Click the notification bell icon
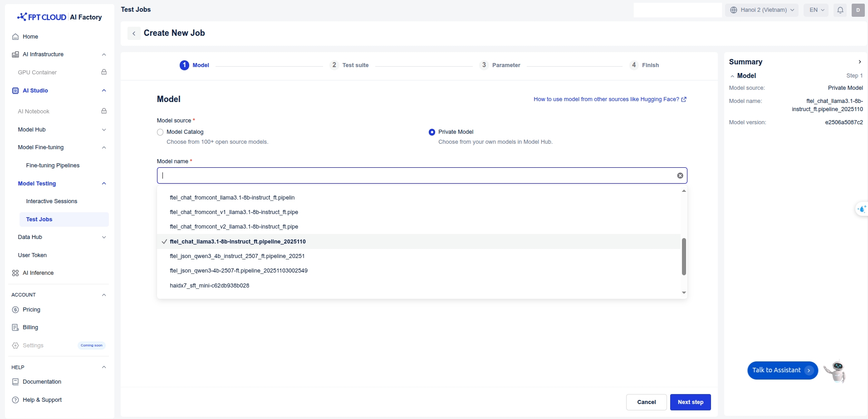This screenshot has height=419, width=868. 840,10
